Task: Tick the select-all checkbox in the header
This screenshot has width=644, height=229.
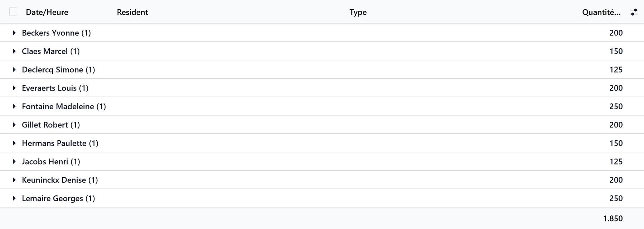Action: [x=13, y=12]
